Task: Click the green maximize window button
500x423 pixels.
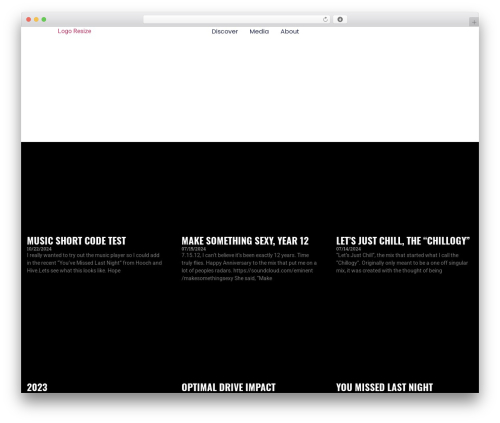Action: 44,19
